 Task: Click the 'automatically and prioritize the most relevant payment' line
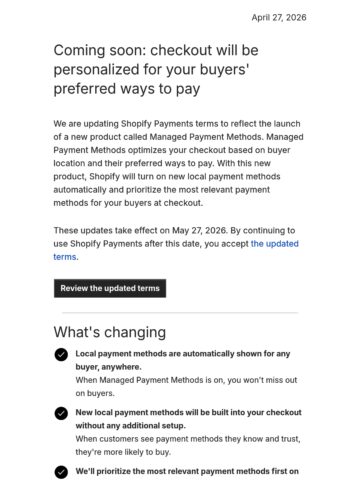[x=162, y=190]
